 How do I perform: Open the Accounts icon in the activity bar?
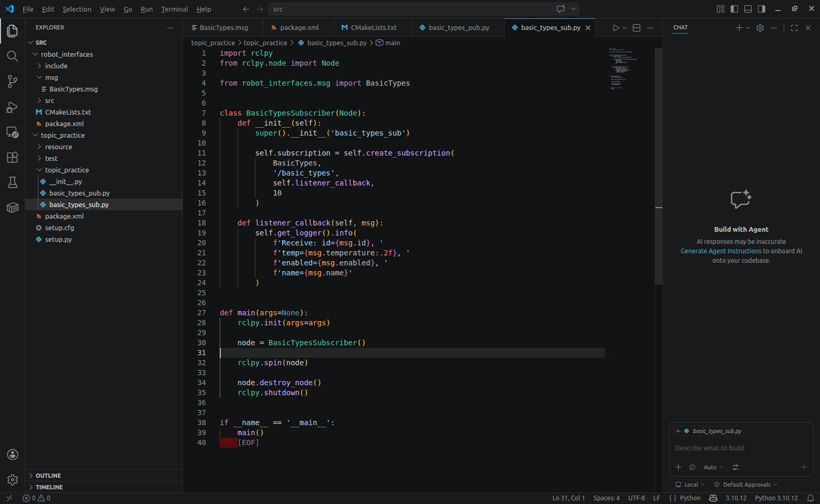(13, 455)
